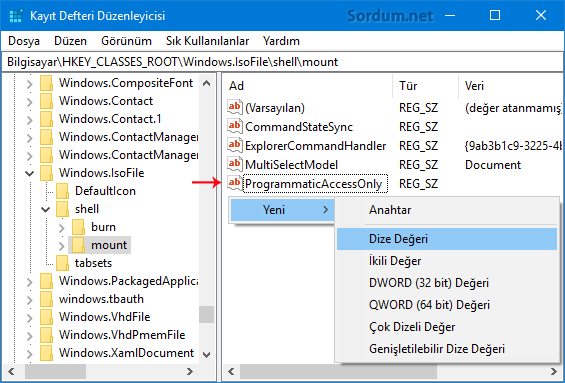Click the Veri column header

[510, 86]
